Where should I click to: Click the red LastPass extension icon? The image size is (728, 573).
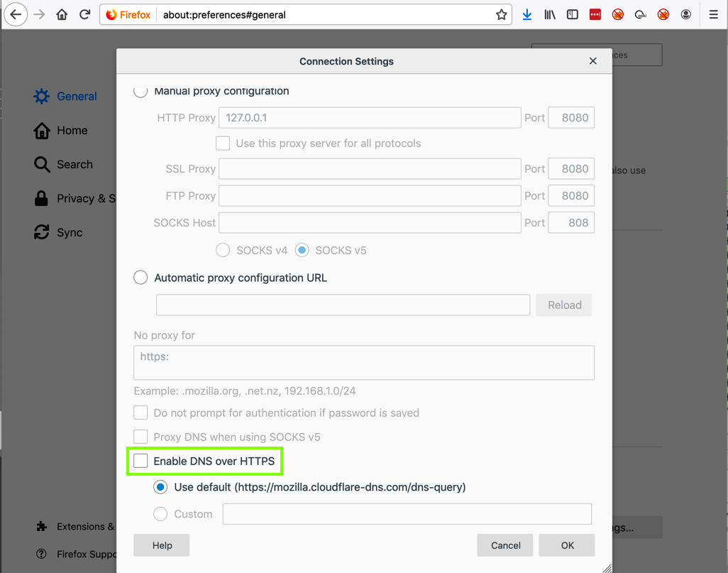click(595, 14)
